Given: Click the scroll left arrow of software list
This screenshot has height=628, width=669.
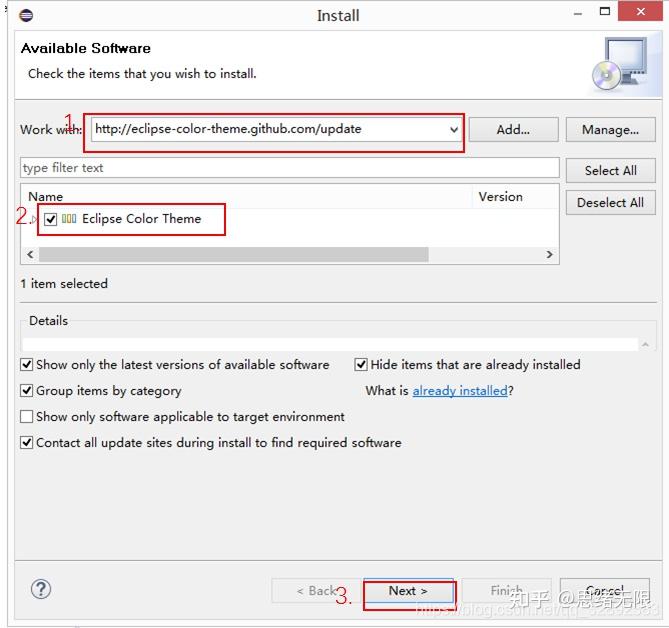Looking at the screenshot, I should (30, 255).
